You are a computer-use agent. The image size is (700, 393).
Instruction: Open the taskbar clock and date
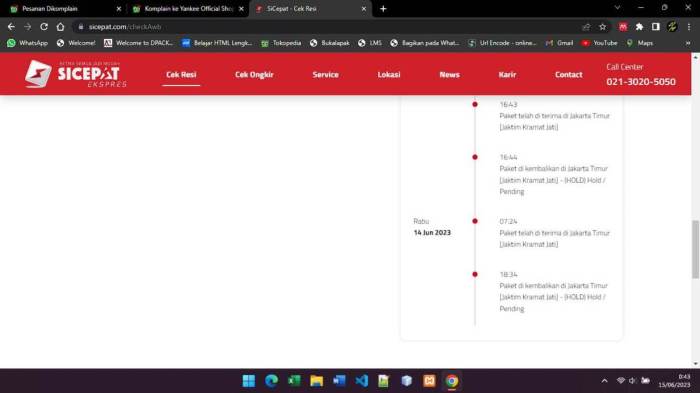[674, 380]
